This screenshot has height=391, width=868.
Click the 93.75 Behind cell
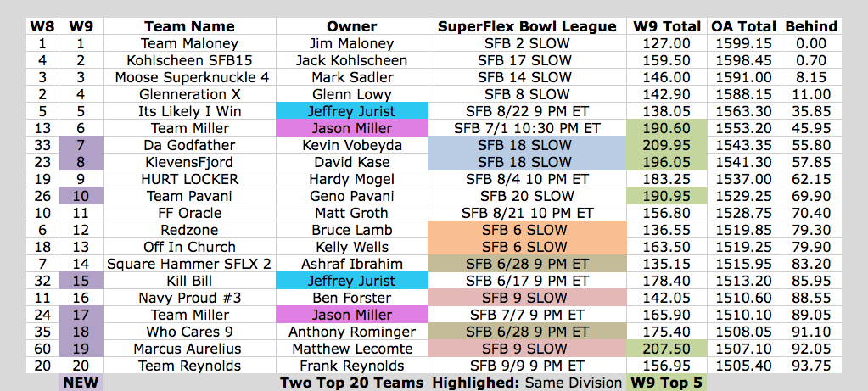(x=811, y=366)
